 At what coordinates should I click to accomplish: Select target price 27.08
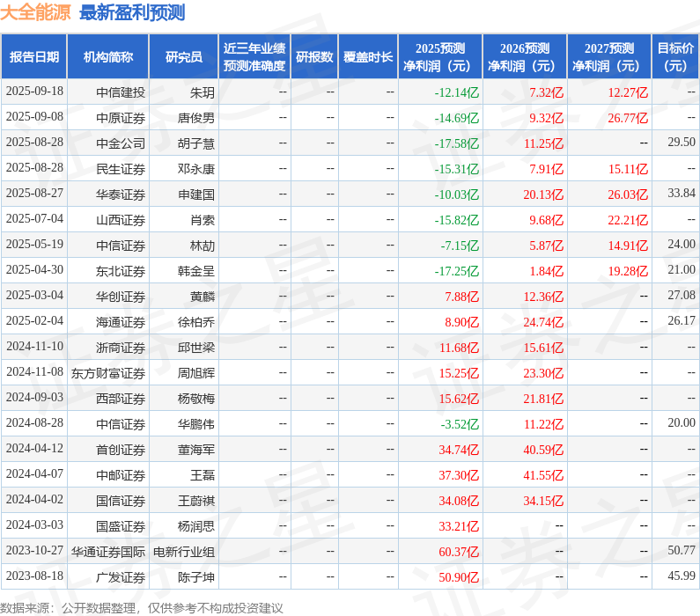(682, 296)
